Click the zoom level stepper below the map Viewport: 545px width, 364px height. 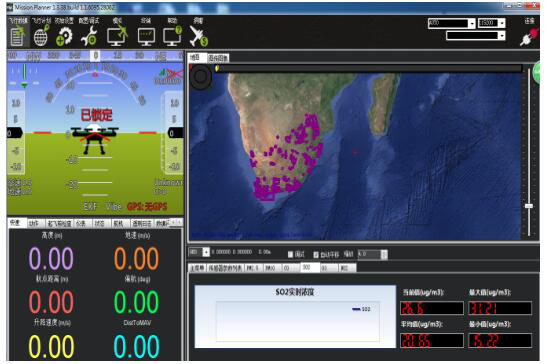coord(372,254)
